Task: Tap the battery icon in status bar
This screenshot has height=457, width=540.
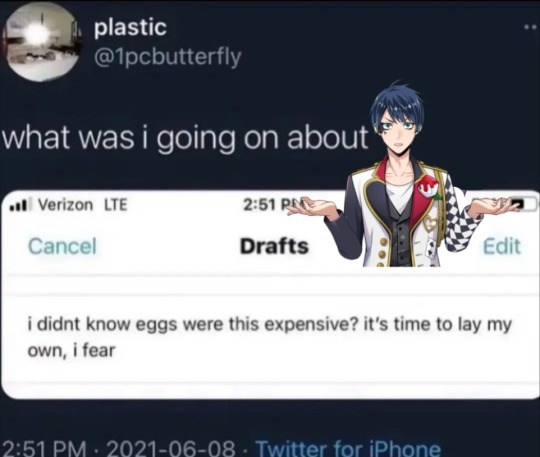Action: point(524,204)
